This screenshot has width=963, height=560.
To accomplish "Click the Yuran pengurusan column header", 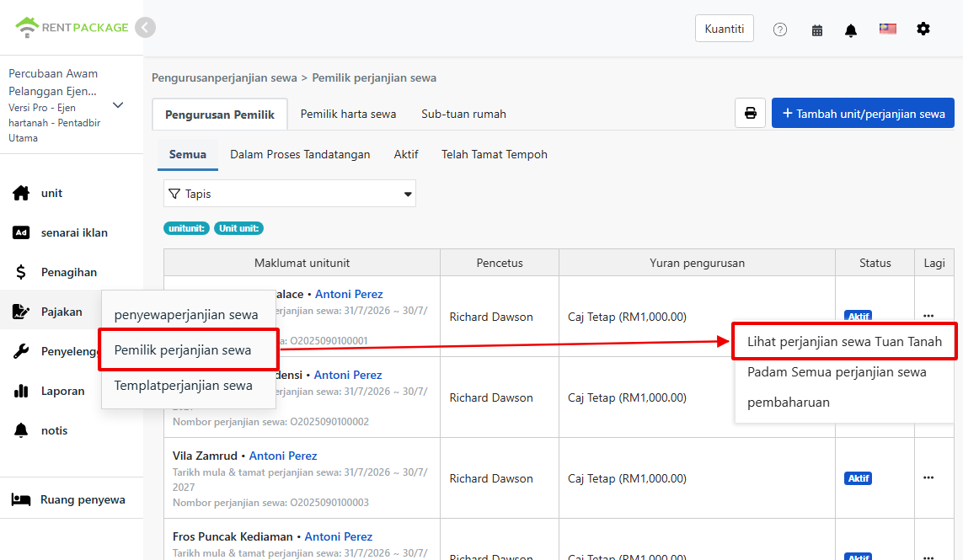I will coord(697,263).
